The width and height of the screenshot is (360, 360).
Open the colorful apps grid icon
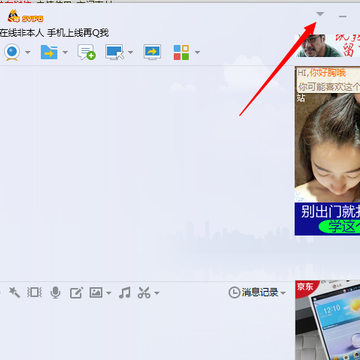(181, 52)
